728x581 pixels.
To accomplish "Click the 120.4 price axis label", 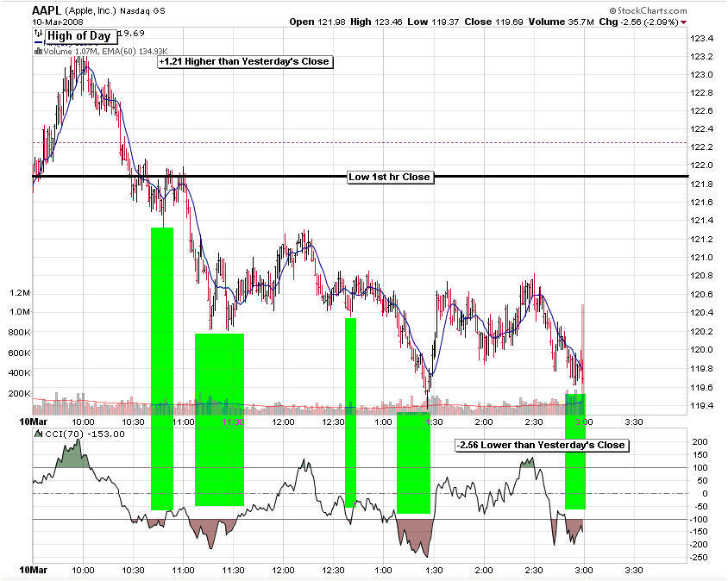I will point(701,313).
